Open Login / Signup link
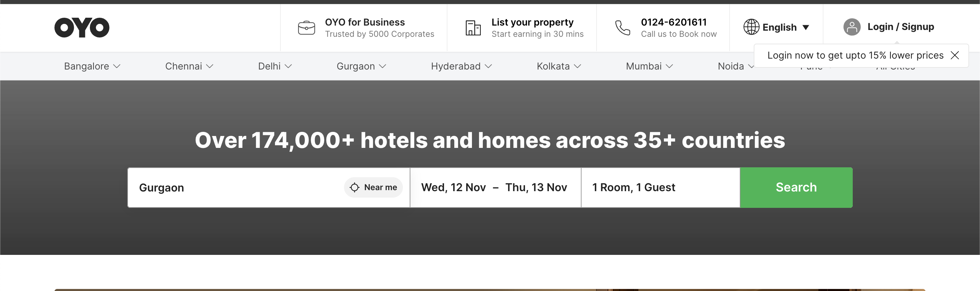The width and height of the screenshot is (980, 291). (900, 27)
